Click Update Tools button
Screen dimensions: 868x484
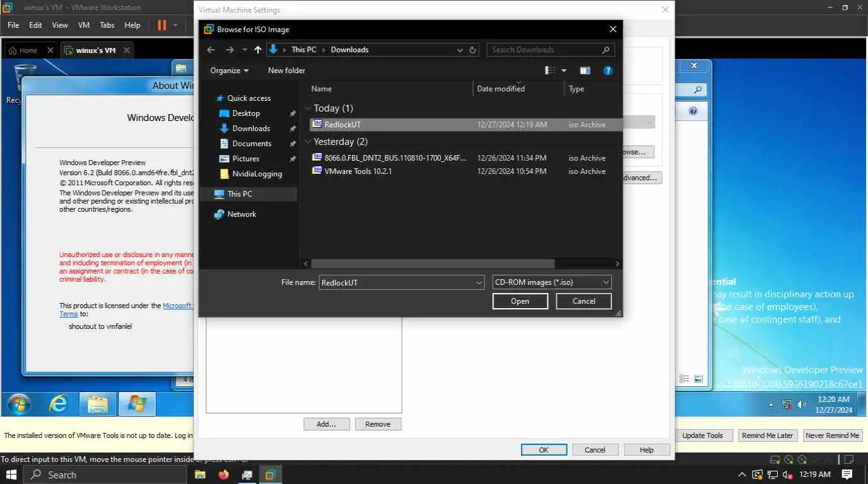[702, 435]
